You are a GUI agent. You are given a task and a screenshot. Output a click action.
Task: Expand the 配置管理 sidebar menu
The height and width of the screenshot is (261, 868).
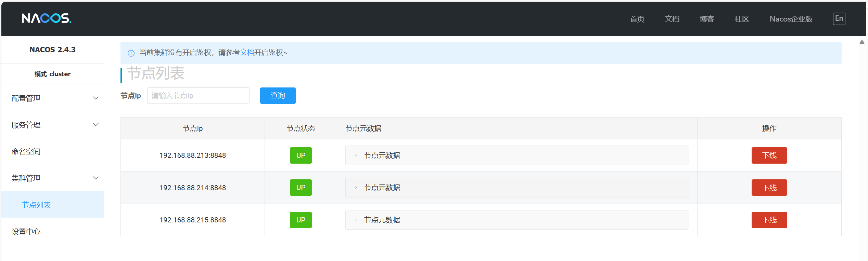pos(53,98)
